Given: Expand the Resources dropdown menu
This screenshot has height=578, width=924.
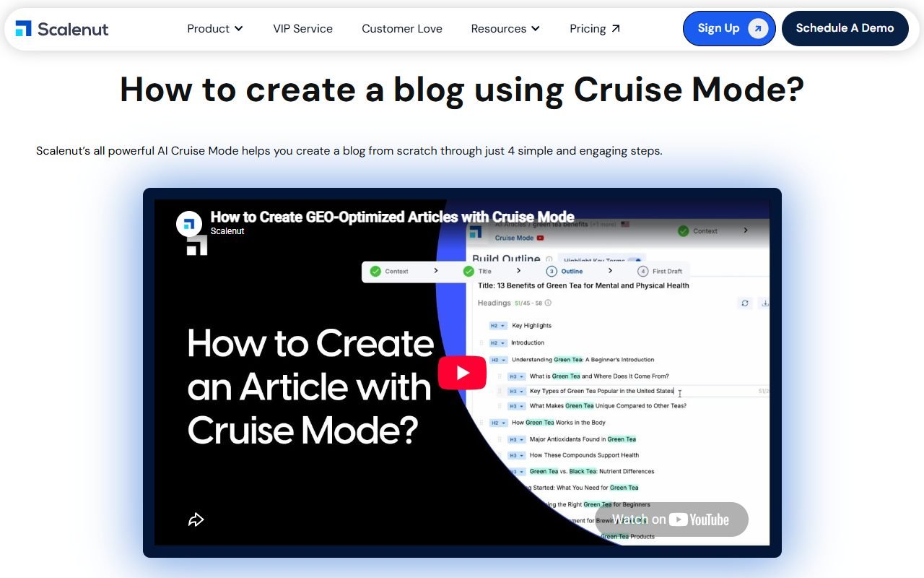Looking at the screenshot, I should (505, 29).
